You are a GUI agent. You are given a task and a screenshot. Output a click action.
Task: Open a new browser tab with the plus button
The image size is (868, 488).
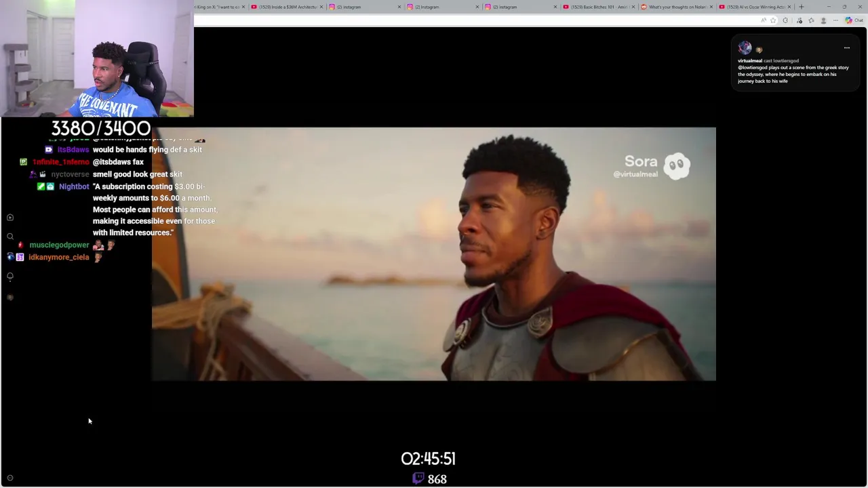point(802,7)
